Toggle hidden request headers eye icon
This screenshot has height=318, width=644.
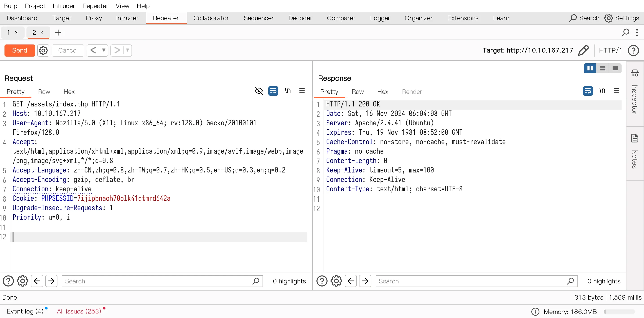[259, 91]
